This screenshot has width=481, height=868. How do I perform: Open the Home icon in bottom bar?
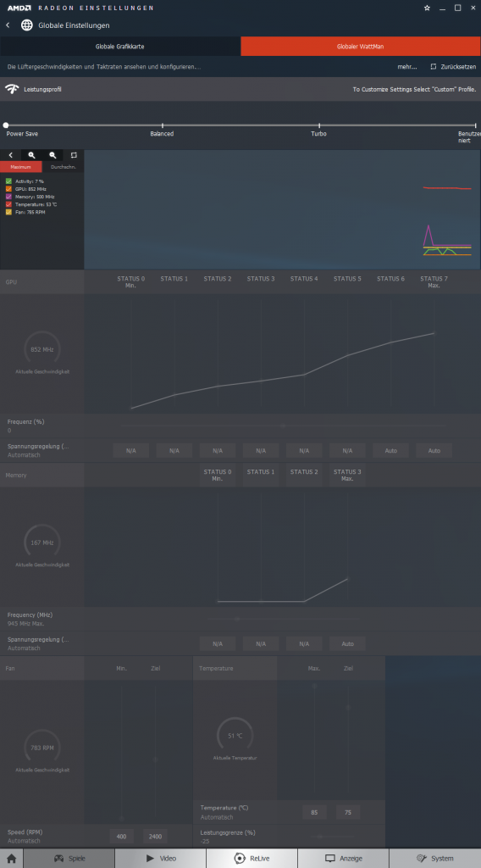coord(11,859)
